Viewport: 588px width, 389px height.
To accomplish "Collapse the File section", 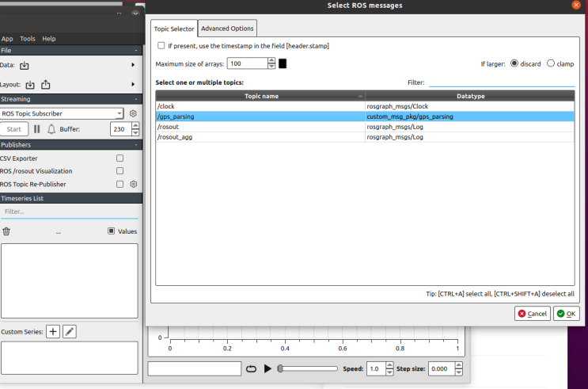I will [x=136, y=51].
